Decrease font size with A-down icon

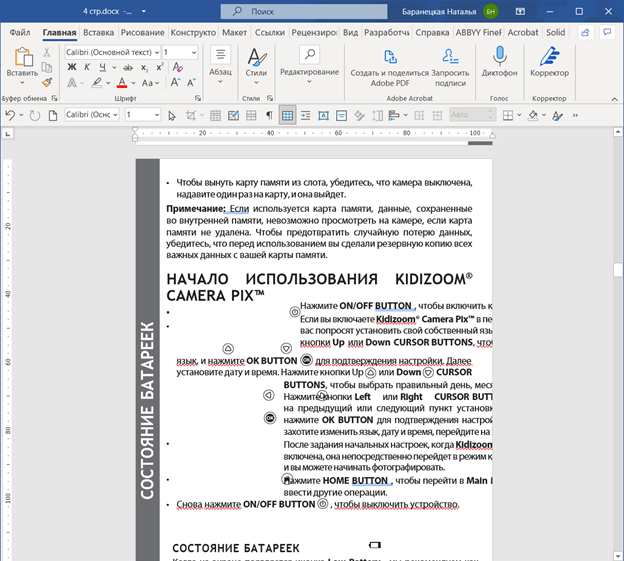point(191,82)
